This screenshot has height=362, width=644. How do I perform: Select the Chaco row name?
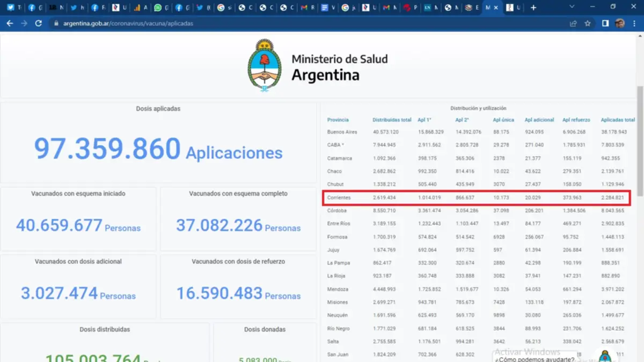click(334, 171)
